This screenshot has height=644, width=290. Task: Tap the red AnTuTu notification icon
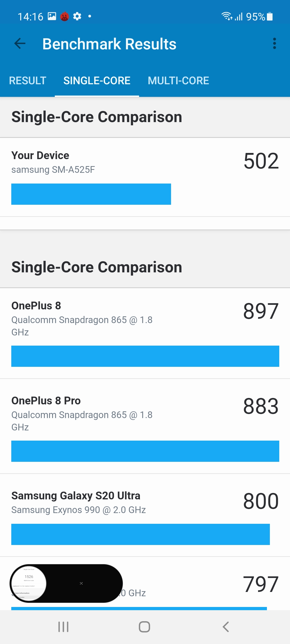(x=64, y=17)
